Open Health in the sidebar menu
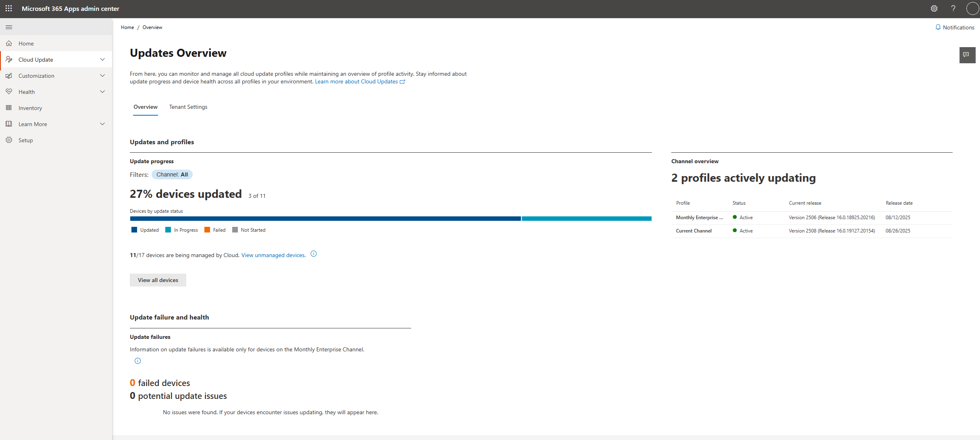 [x=56, y=91]
